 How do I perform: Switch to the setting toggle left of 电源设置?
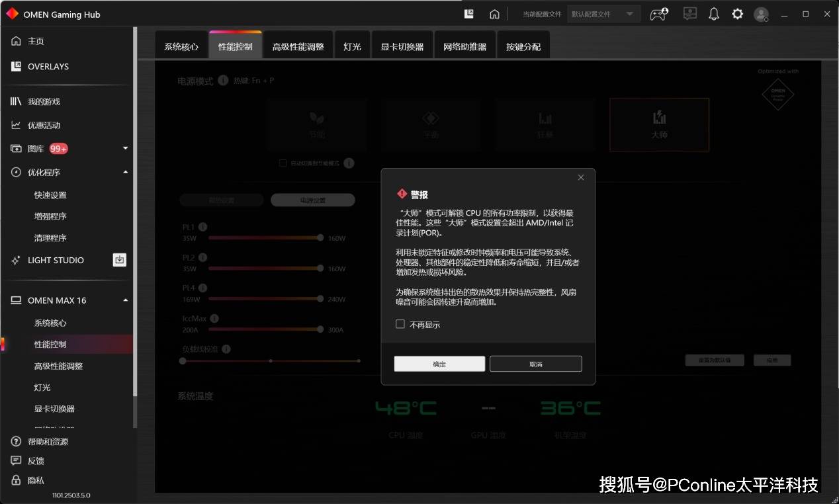click(221, 200)
